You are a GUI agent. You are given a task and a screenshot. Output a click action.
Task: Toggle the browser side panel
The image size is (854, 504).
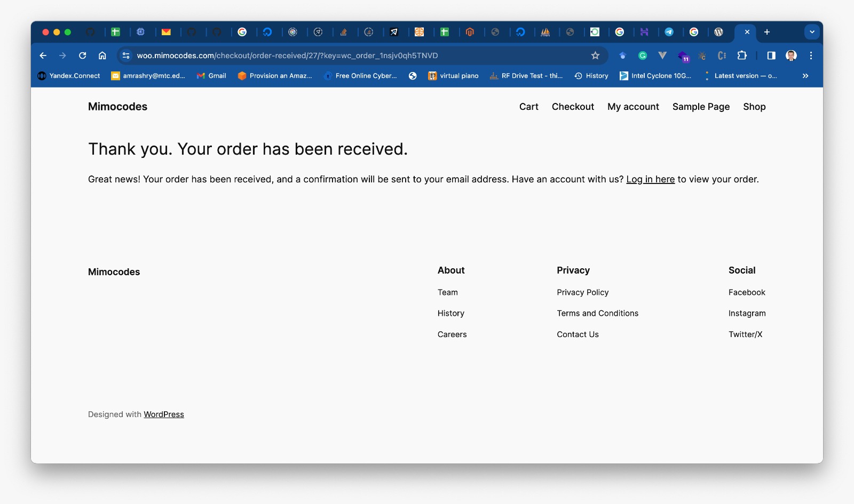tap(771, 55)
